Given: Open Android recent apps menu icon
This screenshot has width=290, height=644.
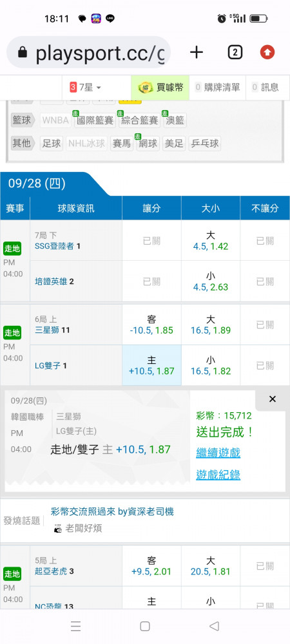Looking at the screenshot, I should coord(75,626).
